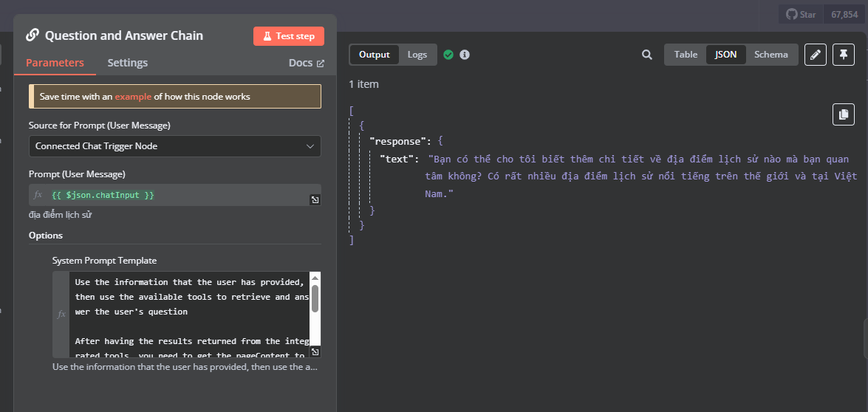Switch output display to Table
The image size is (868, 412).
(x=686, y=55)
